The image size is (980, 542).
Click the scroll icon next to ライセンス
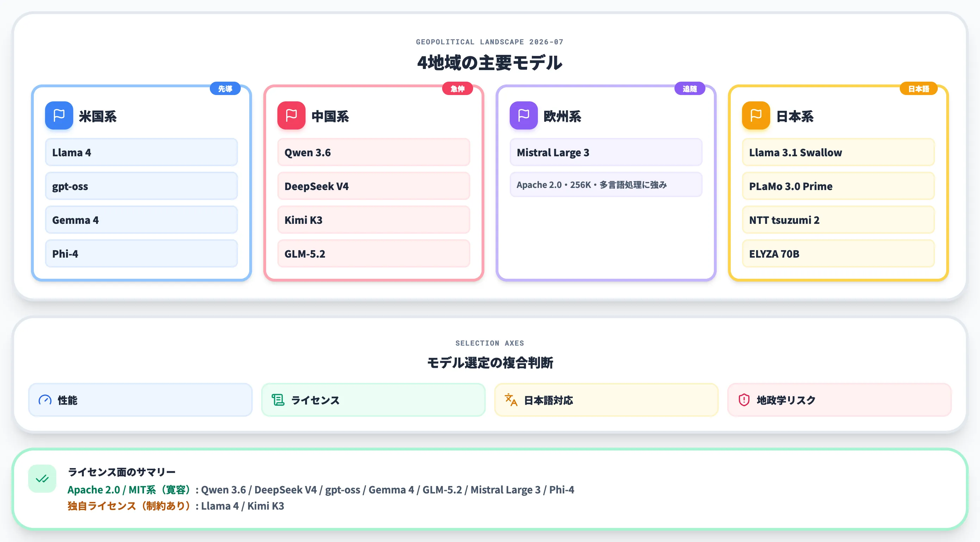[x=278, y=400]
